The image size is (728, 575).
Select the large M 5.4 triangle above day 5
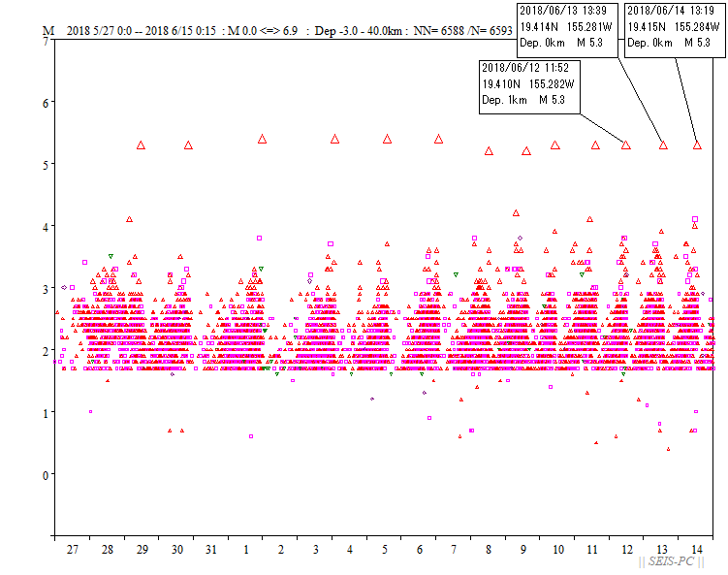coord(387,139)
